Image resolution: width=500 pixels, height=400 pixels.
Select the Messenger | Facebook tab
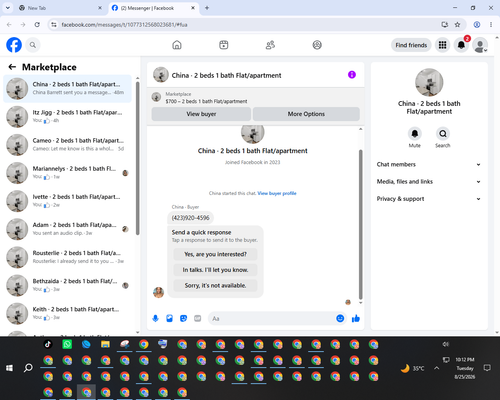coord(152,8)
